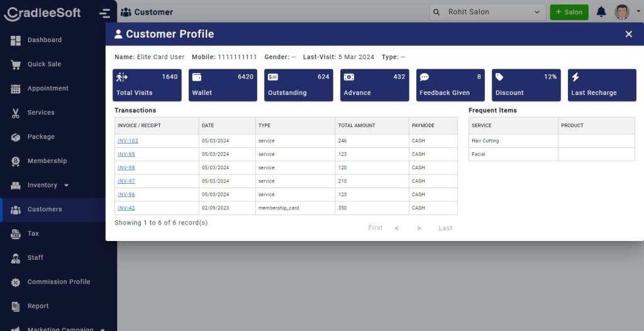Close the Customer Profile dialog
The width and height of the screenshot is (644, 331).
point(628,34)
